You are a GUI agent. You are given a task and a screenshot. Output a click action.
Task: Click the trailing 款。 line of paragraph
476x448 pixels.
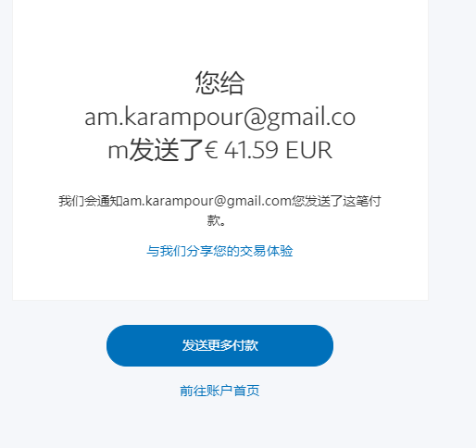coord(217,220)
